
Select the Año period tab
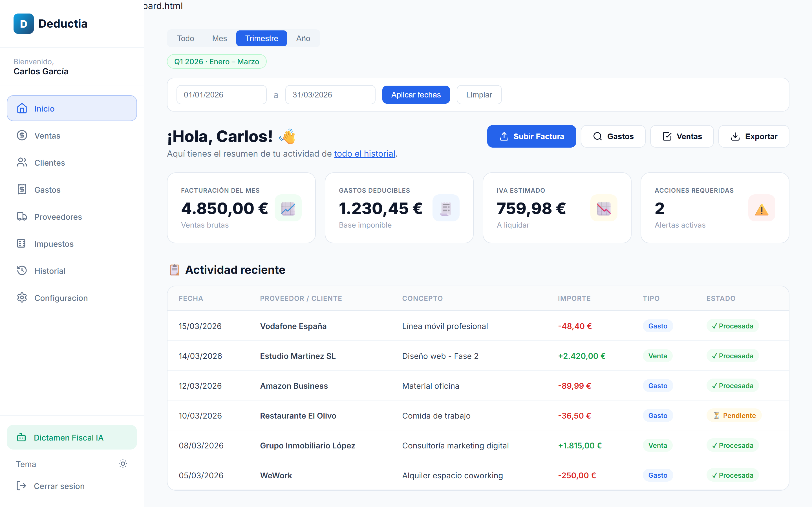point(303,38)
